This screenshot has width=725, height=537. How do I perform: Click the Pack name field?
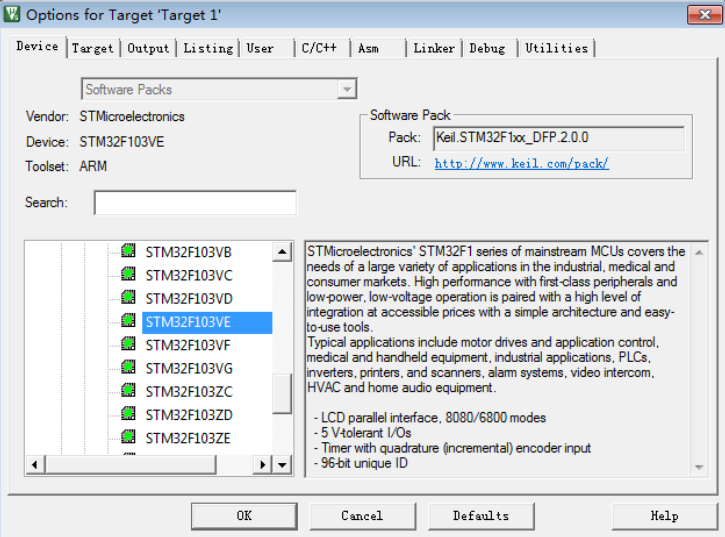559,138
